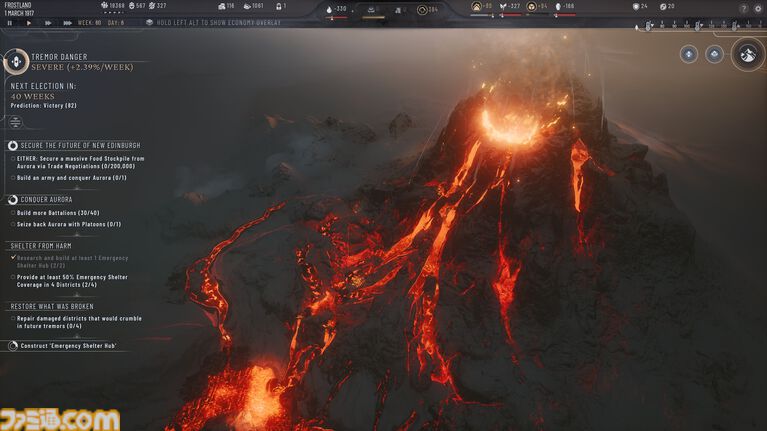Toggle the Repair damaged districts objective checkbox
Viewport: 767px width, 431px height.
tap(13, 318)
